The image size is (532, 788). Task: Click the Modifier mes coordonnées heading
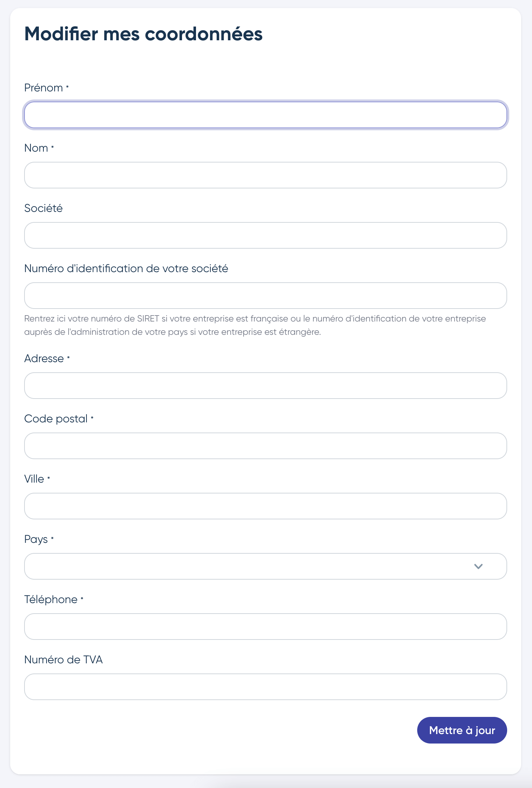(143, 34)
